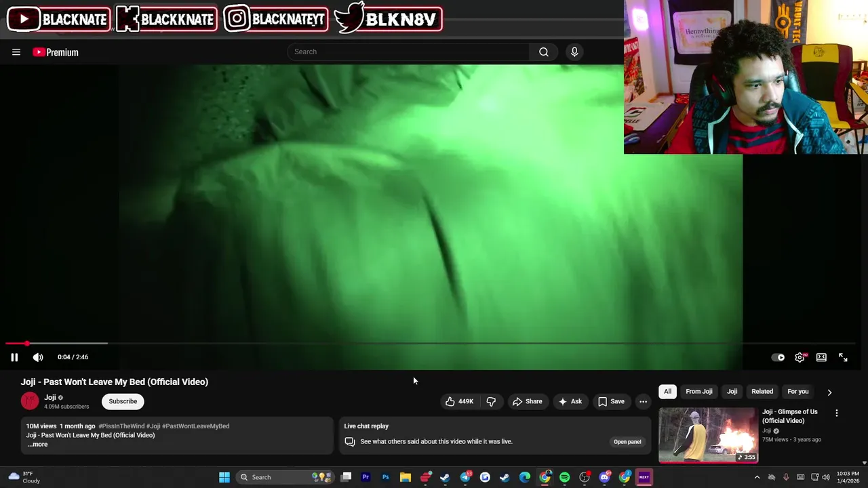Select the For you filter chip
Screen dimensions: 868x488
pyautogui.click(x=797, y=391)
